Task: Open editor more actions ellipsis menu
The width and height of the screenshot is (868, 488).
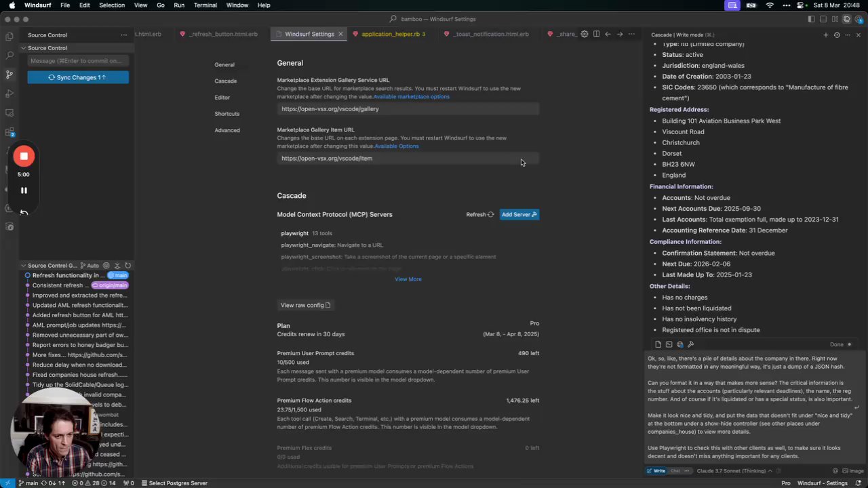Action: pos(632,34)
